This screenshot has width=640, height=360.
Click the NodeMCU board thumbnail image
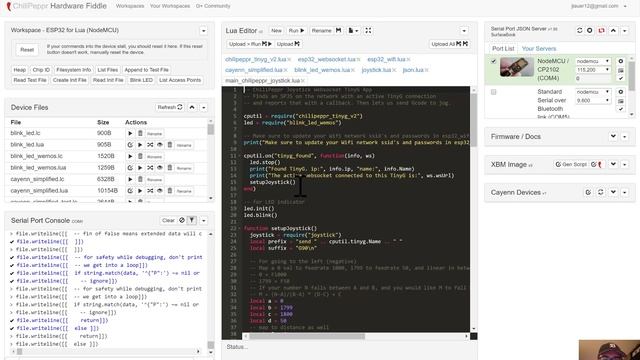click(x=517, y=67)
